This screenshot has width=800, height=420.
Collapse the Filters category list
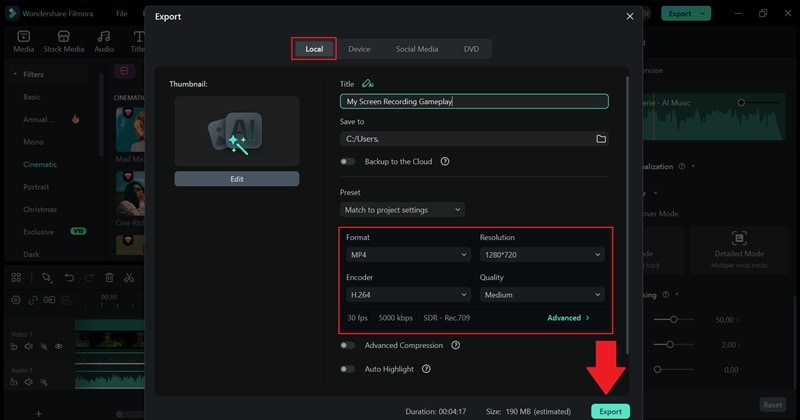[15, 74]
